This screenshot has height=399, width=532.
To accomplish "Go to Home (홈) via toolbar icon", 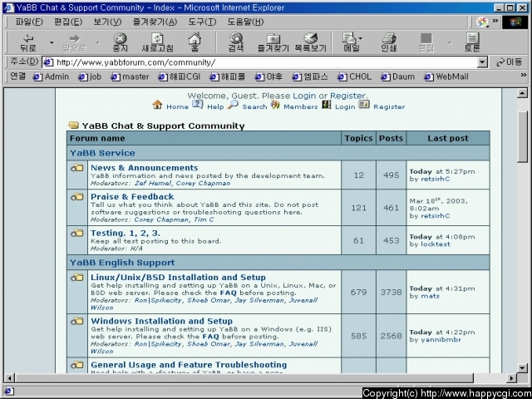I will [195, 42].
